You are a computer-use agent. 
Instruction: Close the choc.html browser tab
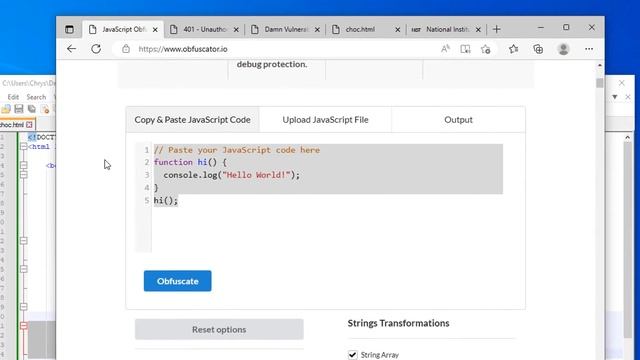[x=398, y=29]
